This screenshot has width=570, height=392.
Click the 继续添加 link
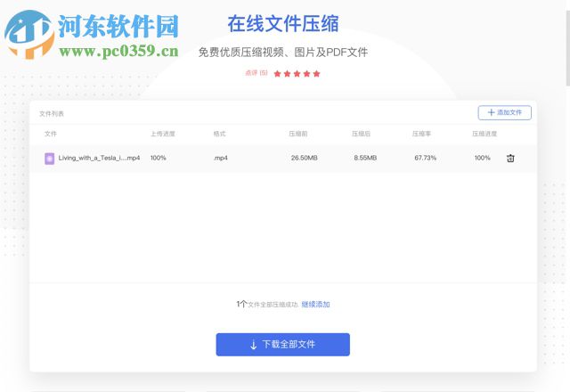(x=315, y=305)
